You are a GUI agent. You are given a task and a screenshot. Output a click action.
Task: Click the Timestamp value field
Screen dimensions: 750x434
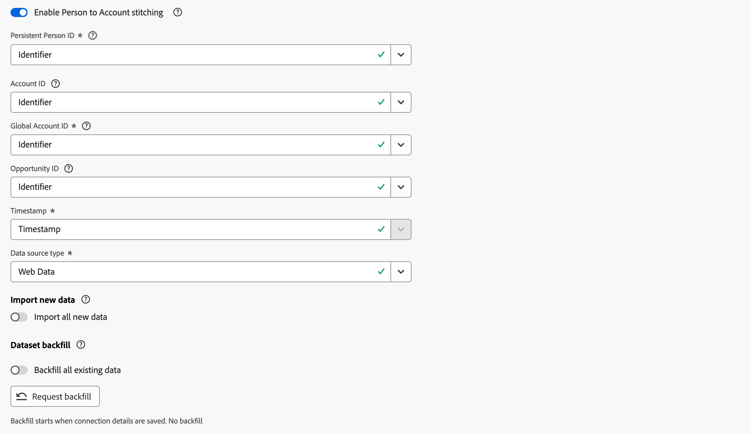[x=200, y=229]
